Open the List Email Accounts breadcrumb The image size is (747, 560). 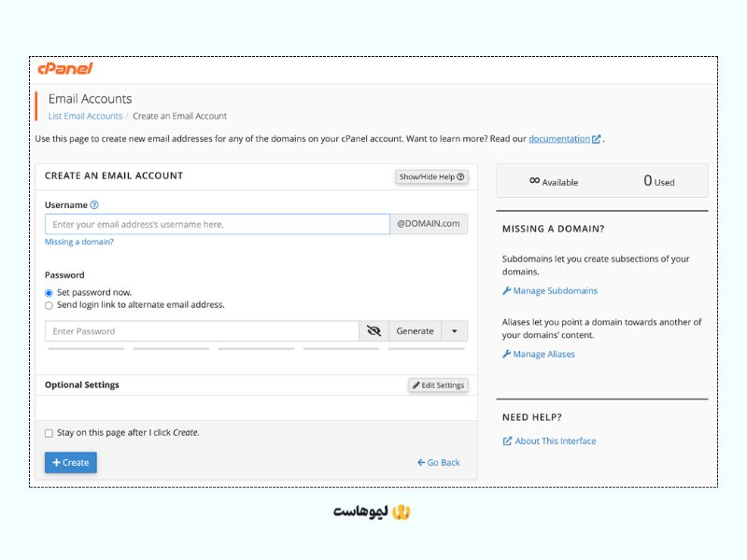click(85, 116)
